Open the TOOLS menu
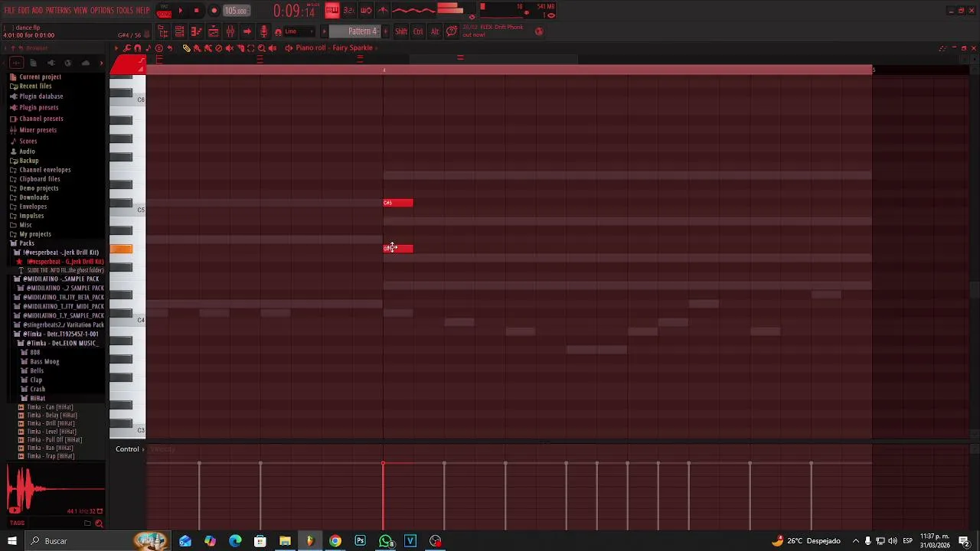 tap(125, 11)
